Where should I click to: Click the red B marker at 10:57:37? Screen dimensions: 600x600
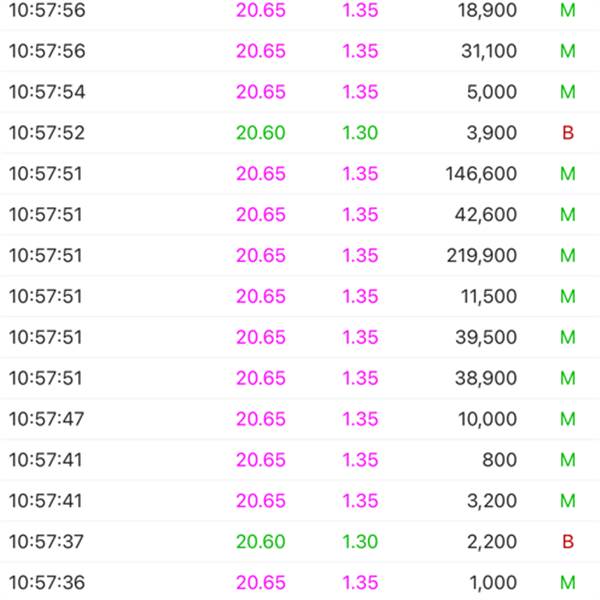(x=568, y=542)
